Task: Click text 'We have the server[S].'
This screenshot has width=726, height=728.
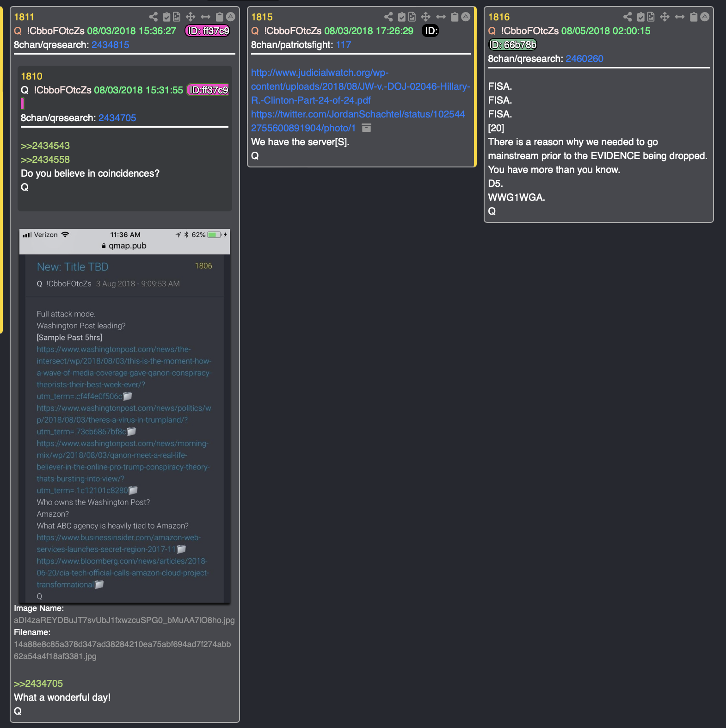Action: tap(300, 142)
